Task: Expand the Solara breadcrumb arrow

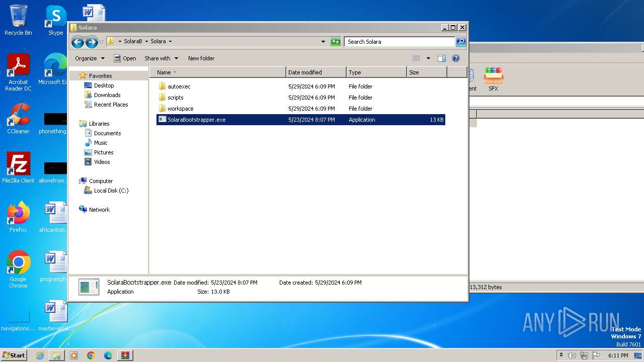Action: click(x=170, y=42)
